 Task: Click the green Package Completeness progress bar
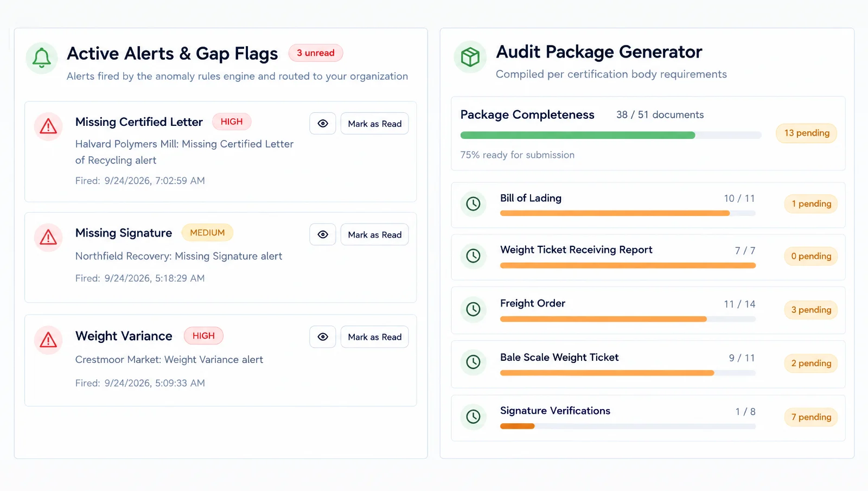(x=611, y=135)
